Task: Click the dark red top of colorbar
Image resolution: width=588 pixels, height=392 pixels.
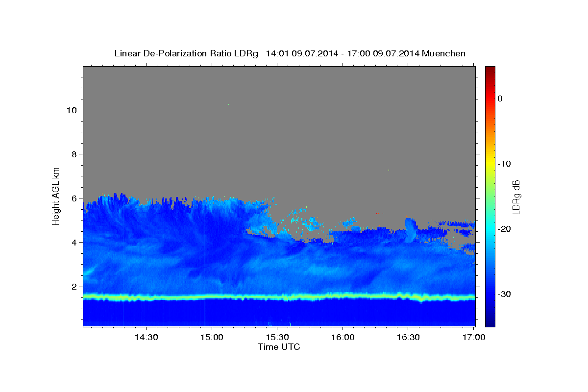Action: pyautogui.click(x=490, y=71)
